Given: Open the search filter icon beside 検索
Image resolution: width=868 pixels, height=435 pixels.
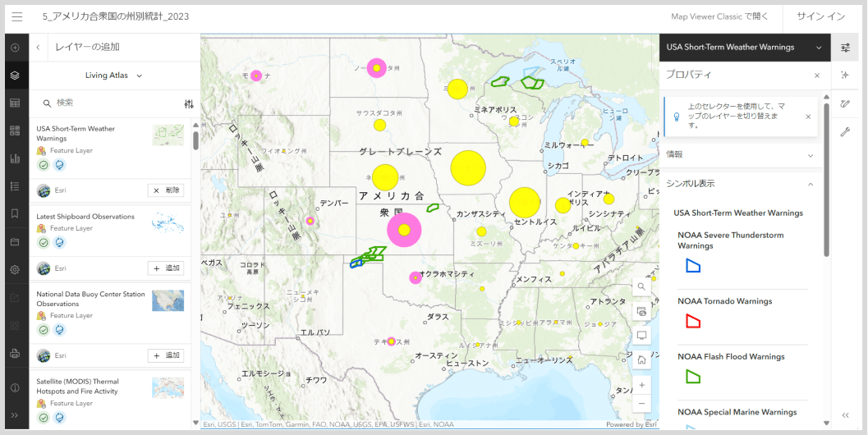Looking at the screenshot, I should 189,104.
